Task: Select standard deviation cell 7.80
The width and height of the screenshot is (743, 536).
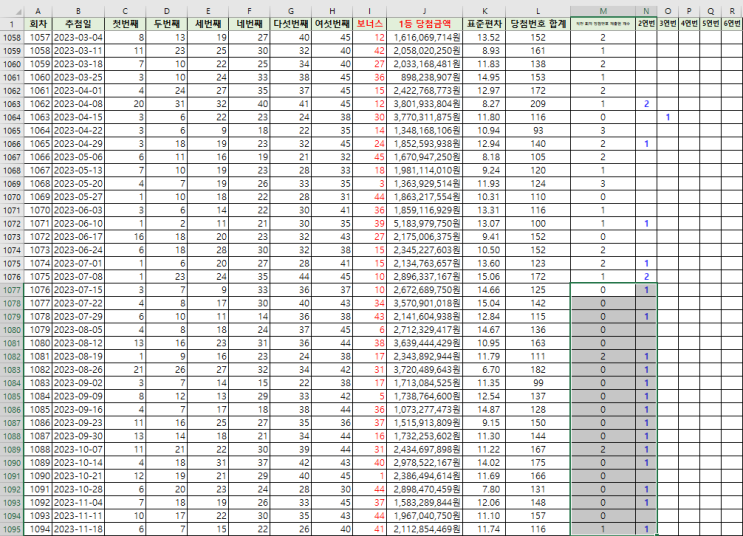Action: [x=484, y=489]
